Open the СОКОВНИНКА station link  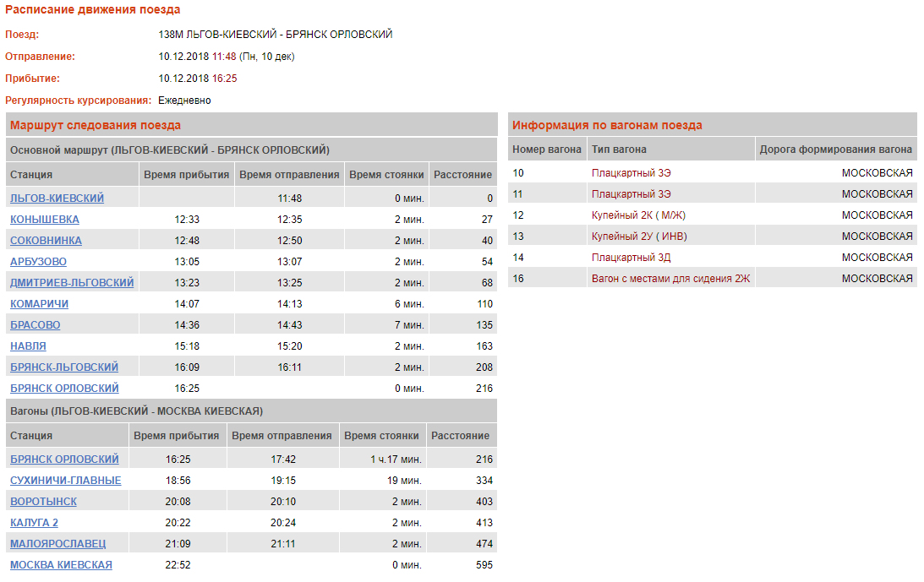tap(46, 241)
